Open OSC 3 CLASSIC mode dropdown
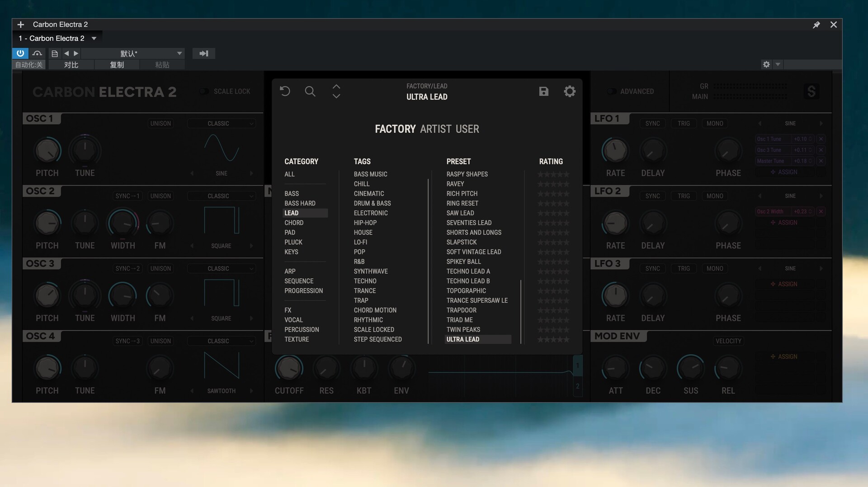The width and height of the screenshot is (868, 487). [x=222, y=268]
